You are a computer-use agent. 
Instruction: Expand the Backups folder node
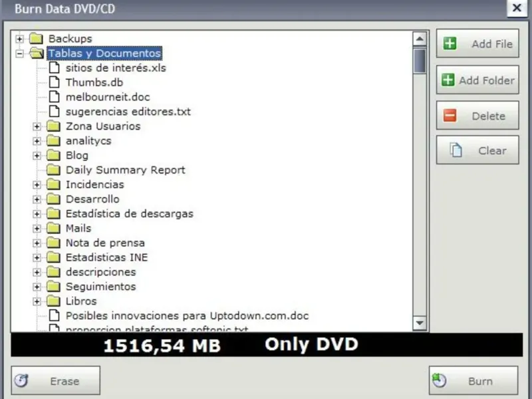coord(19,39)
